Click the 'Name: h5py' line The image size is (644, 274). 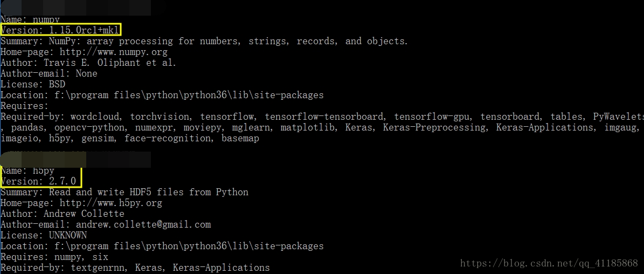(27, 170)
